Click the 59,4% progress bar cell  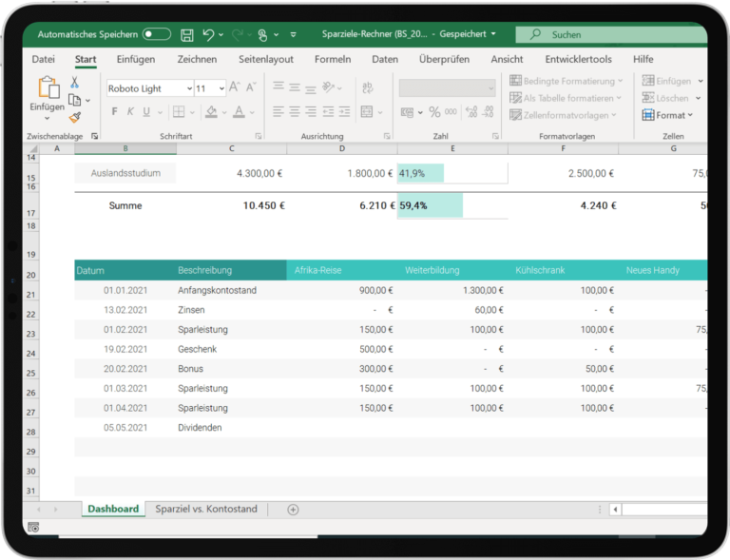(452, 205)
